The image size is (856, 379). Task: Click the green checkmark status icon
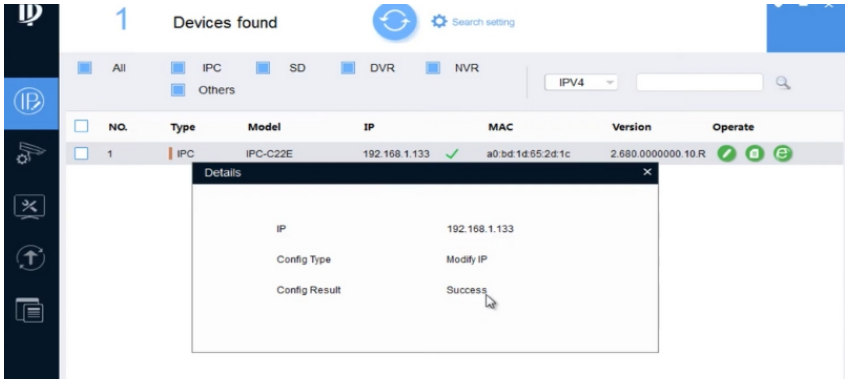click(451, 154)
